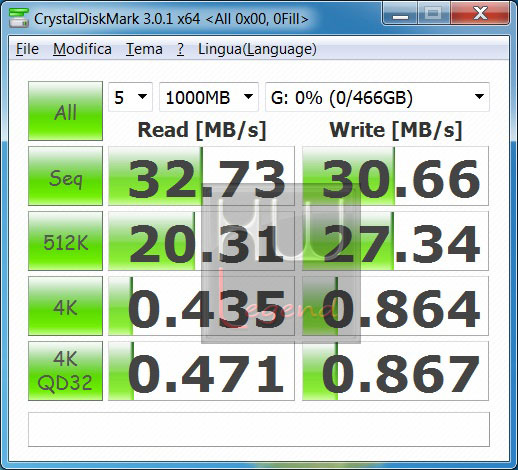Click the Seq read result 32.73
518x470 pixels.
(201, 176)
